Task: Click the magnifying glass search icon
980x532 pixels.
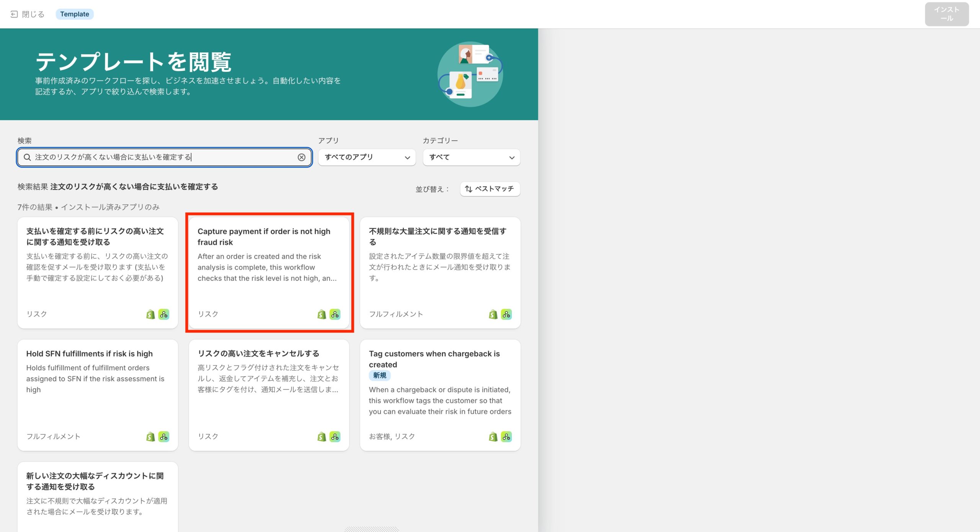Action: (27, 157)
